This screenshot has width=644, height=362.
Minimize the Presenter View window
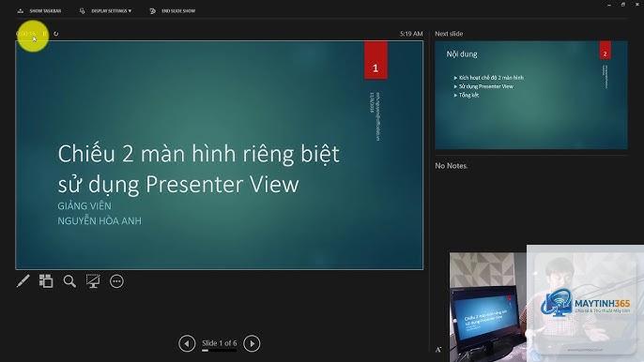[x=609, y=5]
